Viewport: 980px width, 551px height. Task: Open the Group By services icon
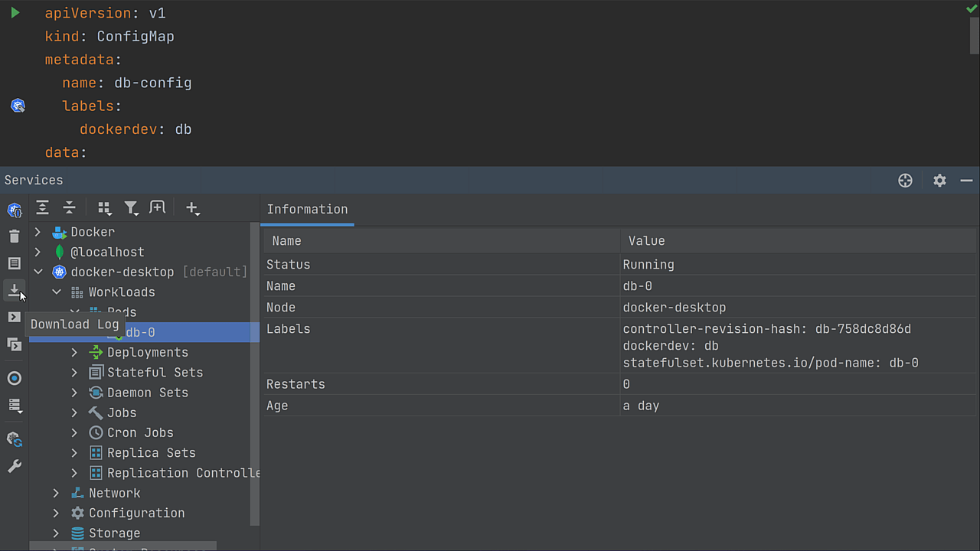point(104,207)
